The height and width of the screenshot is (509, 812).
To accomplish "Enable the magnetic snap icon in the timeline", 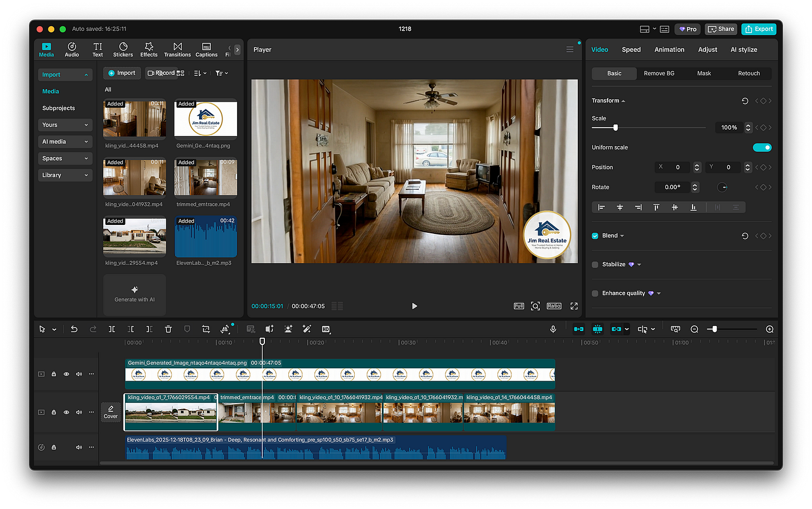I will pos(597,329).
